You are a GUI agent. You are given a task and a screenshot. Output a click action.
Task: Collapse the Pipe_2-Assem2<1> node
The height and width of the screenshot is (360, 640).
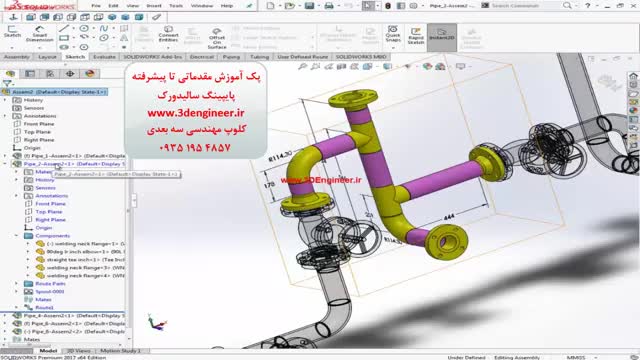point(5,164)
